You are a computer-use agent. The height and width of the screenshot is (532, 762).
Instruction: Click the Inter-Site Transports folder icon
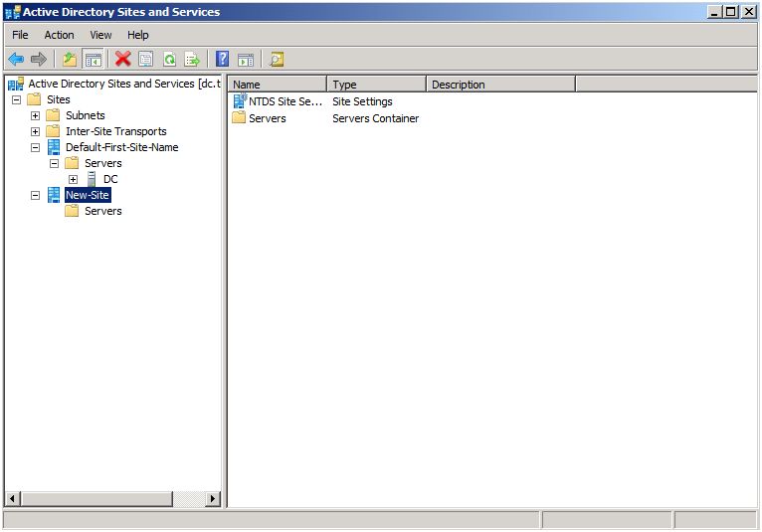53,131
